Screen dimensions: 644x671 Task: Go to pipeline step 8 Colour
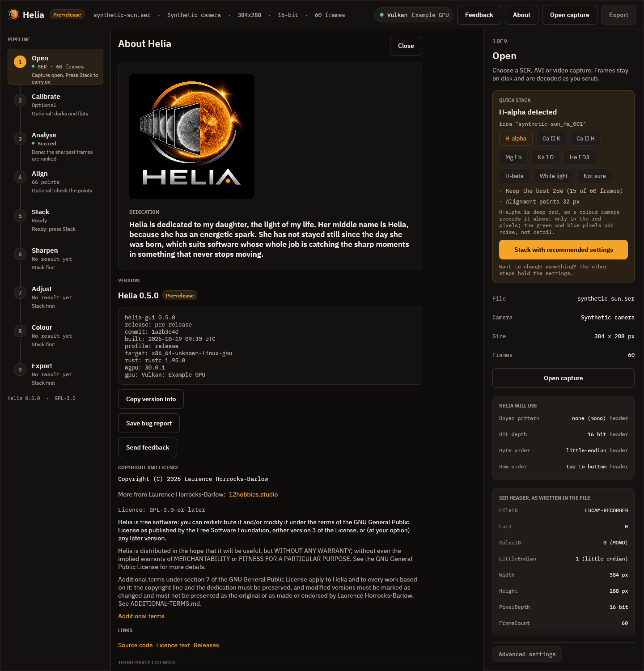click(x=55, y=336)
